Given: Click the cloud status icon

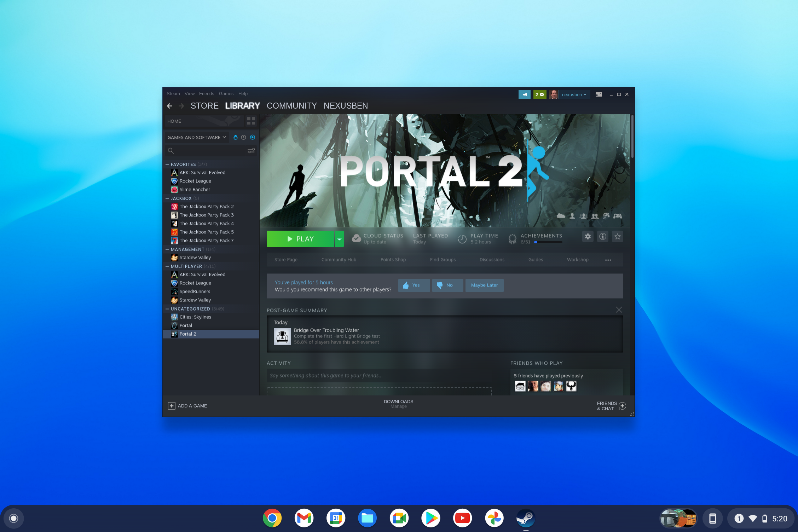Looking at the screenshot, I should (356, 238).
